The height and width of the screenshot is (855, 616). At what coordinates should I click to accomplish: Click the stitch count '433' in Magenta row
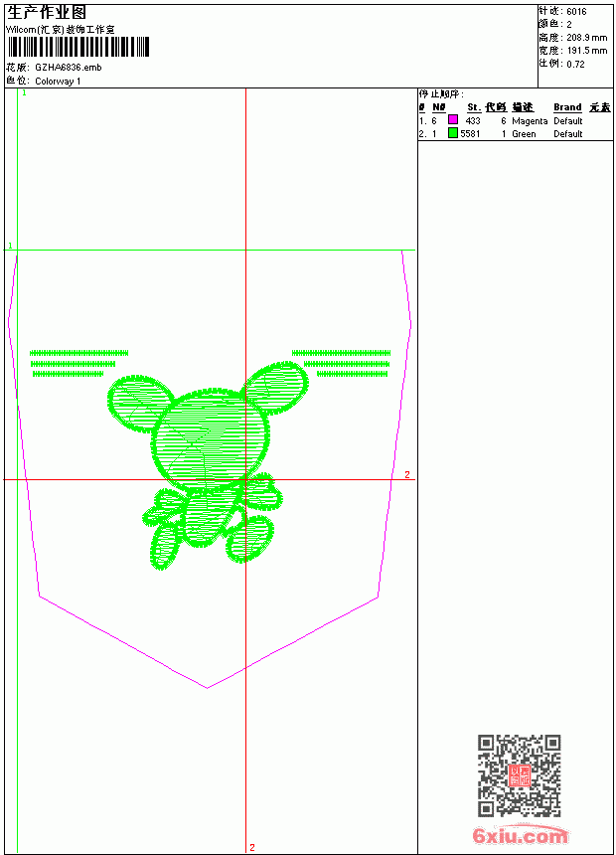[473, 121]
